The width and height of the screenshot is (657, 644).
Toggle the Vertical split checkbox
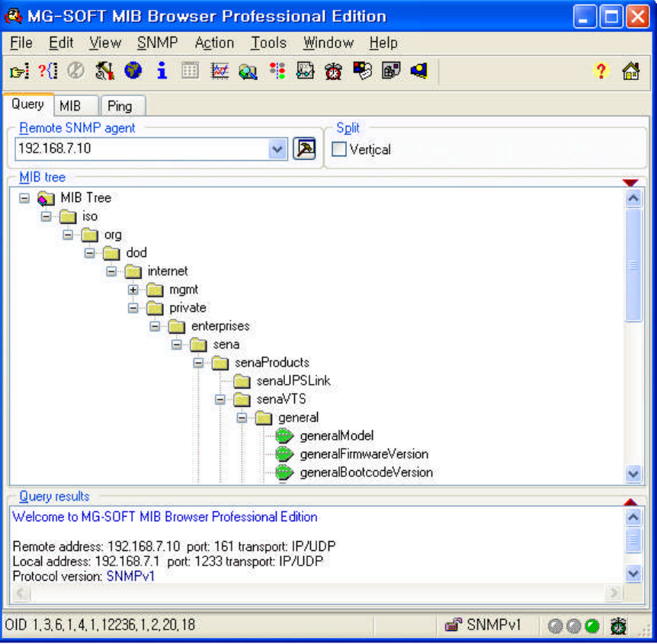[339, 149]
